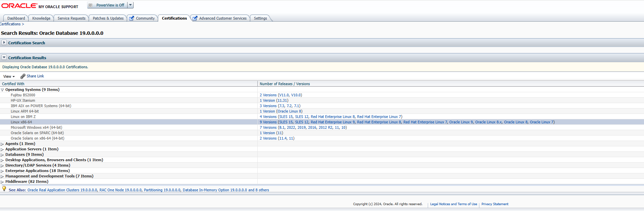Click the Certified With column header
Image resolution: width=644 pixels, height=218 pixels.
(x=129, y=84)
